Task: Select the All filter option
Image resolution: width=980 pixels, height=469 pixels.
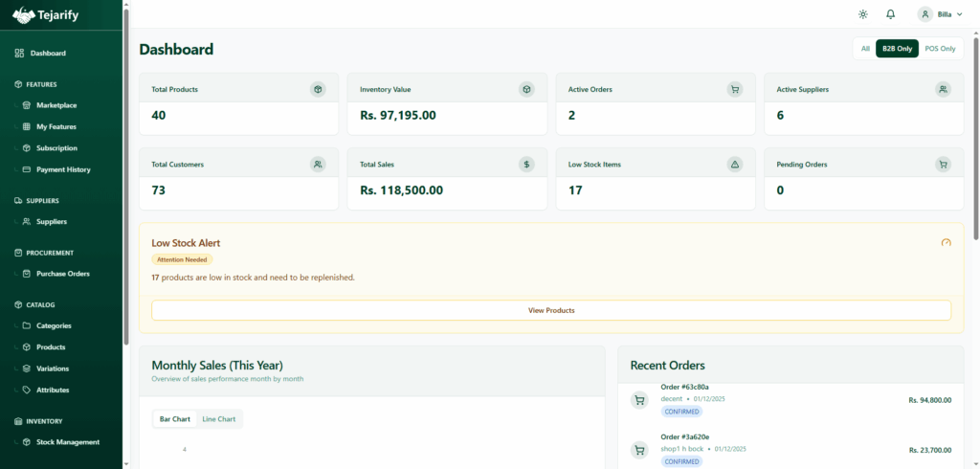Action: click(x=865, y=49)
